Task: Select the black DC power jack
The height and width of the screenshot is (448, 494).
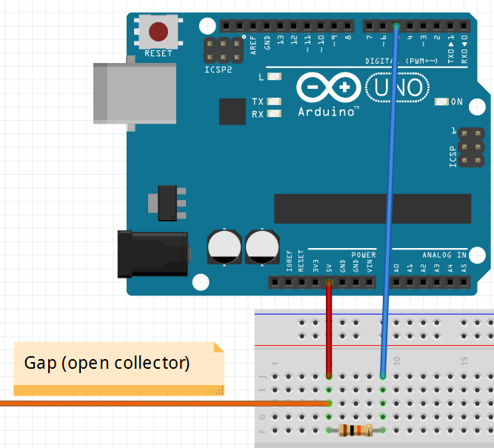Action: click(x=153, y=254)
